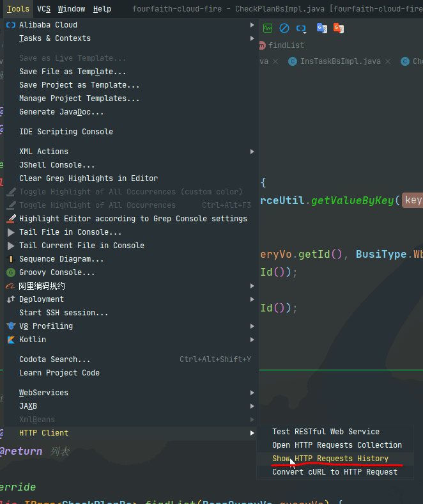423x504 pixels.
Task: Expand the Tasks & Contexts submenu arrow
Action: 252,38
